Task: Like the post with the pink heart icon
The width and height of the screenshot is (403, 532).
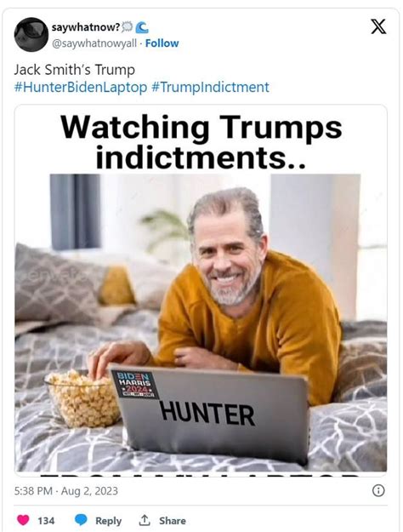Action: pyautogui.click(x=23, y=520)
